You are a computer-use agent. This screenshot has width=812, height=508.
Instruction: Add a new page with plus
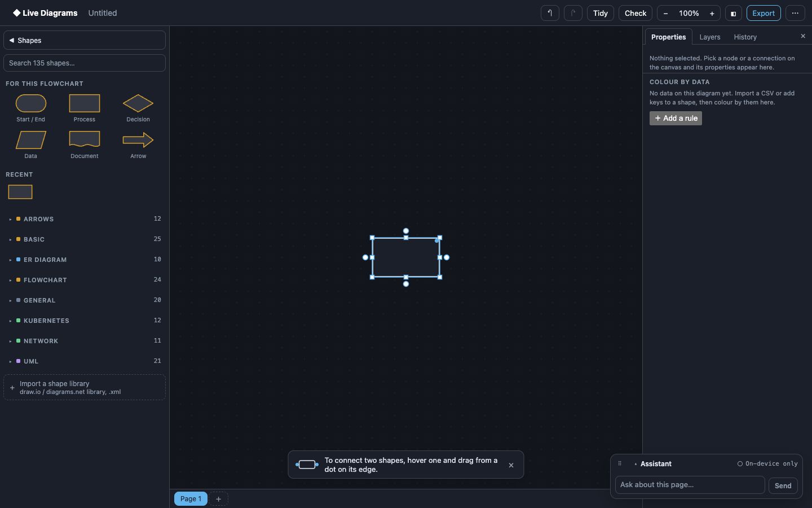218,499
